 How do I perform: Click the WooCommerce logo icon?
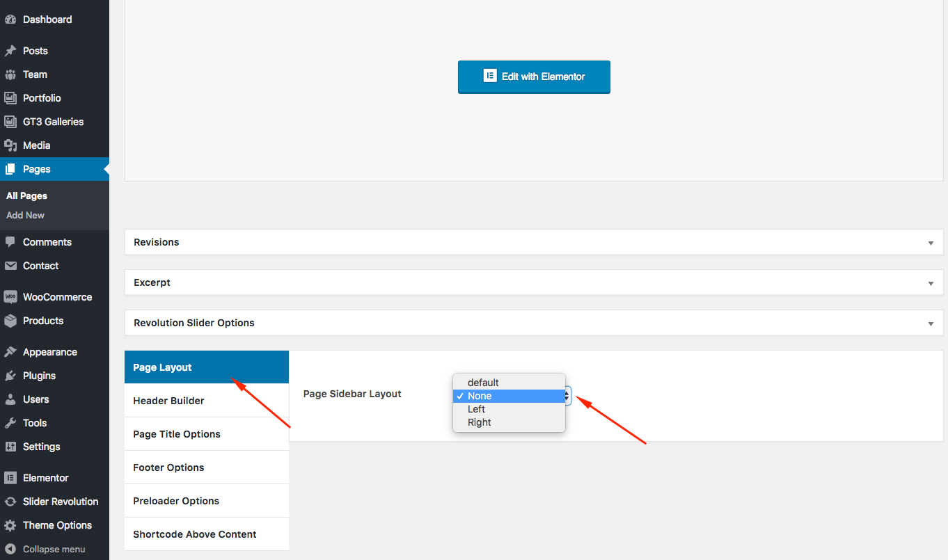click(x=10, y=297)
